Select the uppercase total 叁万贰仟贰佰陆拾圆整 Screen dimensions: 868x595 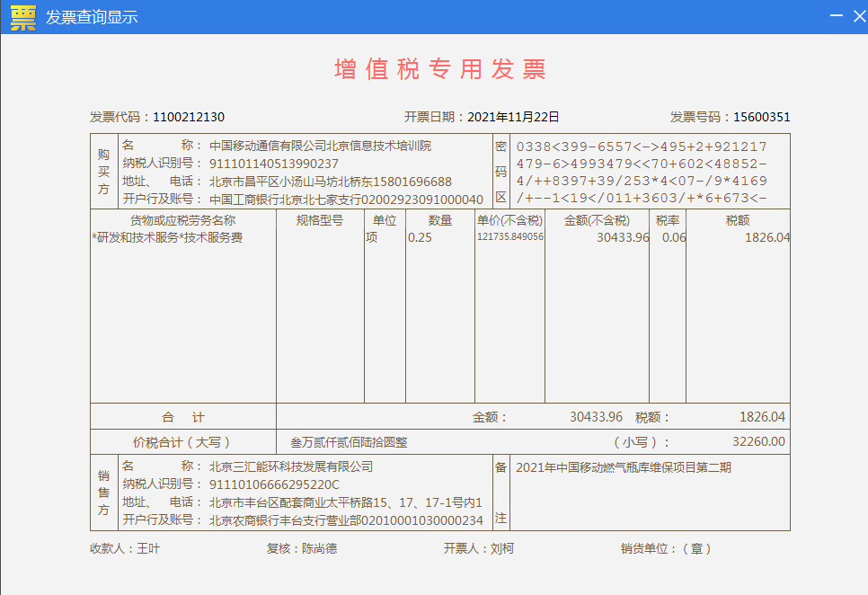[x=349, y=442]
